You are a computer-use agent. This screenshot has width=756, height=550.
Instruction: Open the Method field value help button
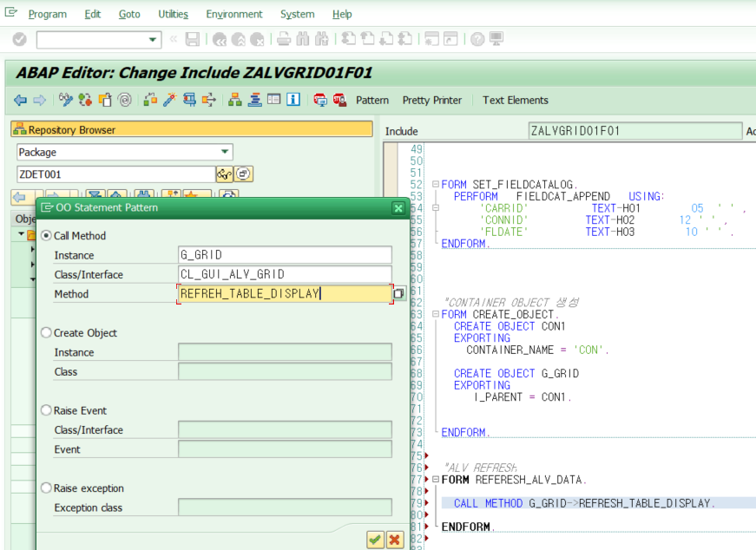398,293
